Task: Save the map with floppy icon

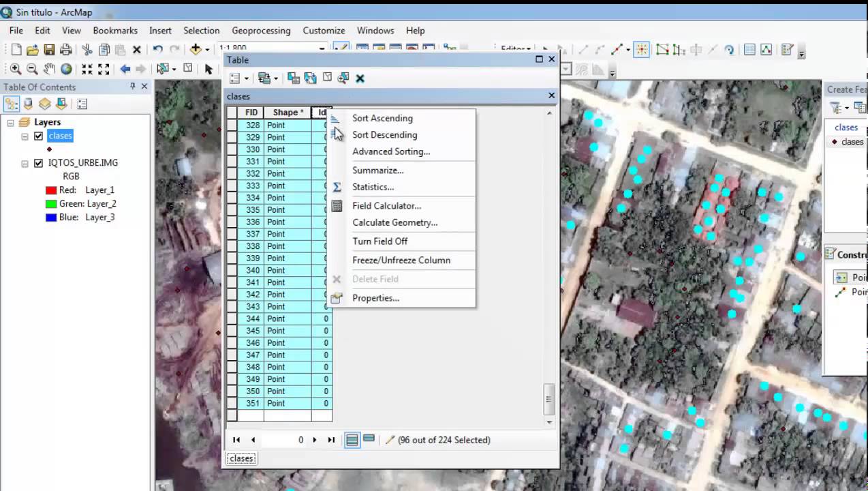Action: click(x=49, y=50)
